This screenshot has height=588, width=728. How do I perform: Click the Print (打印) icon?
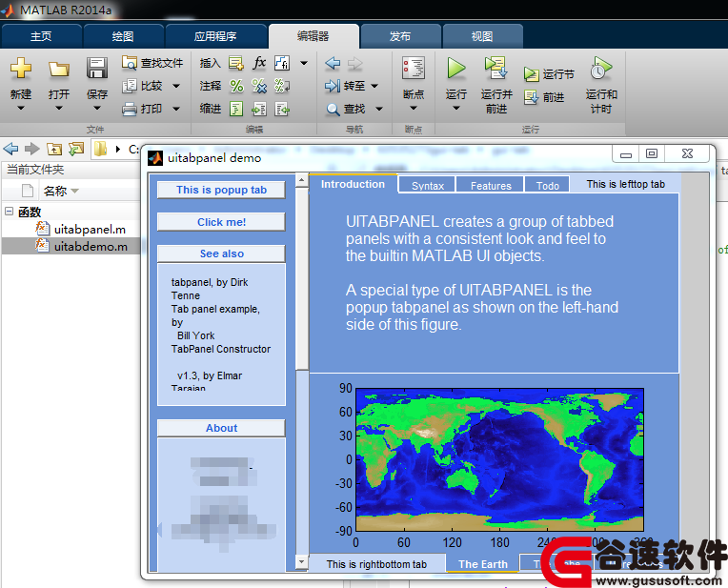[x=129, y=109]
